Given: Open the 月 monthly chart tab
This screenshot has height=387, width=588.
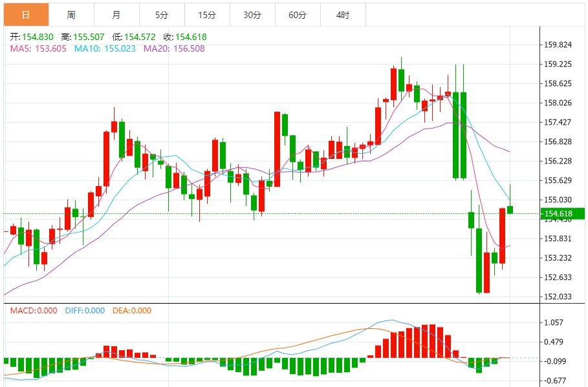Looking at the screenshot, I should (x=116, y=14).
